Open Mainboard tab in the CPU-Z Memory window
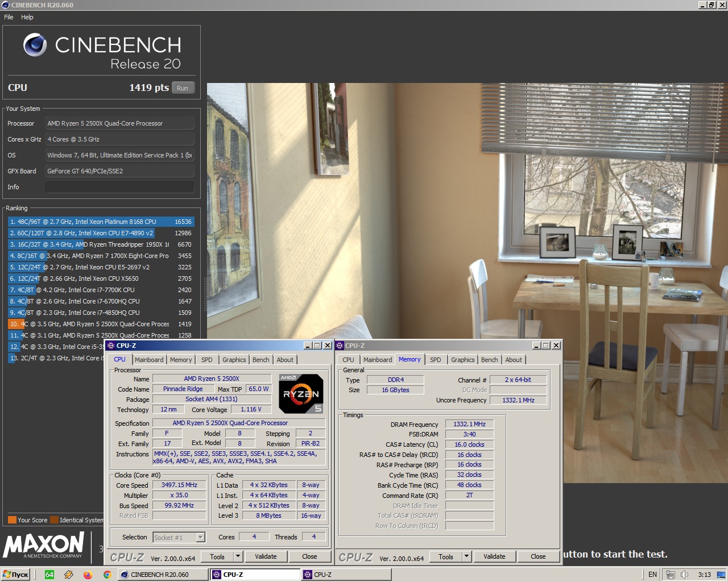This screenshot has height=582, width=728. click(378, 360)
